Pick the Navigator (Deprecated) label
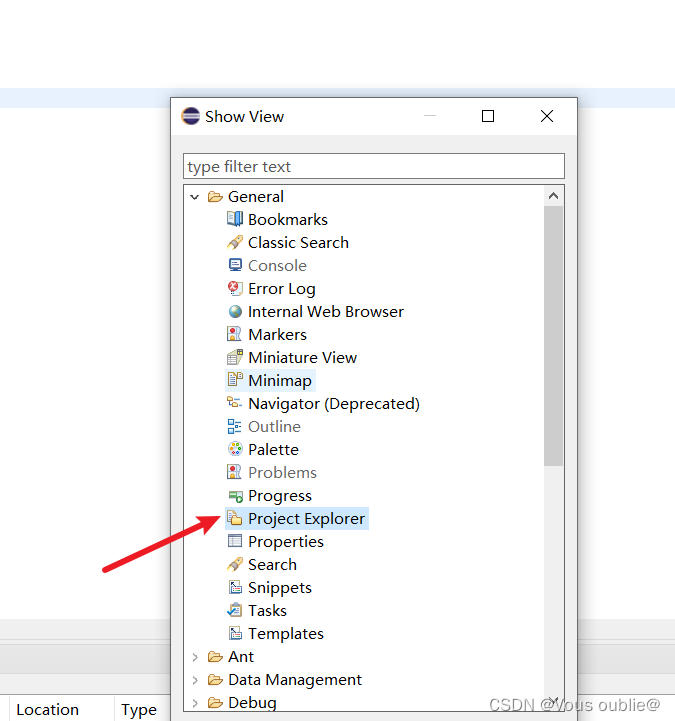Viewport: 675px width, 721px height. coord(334,404)
